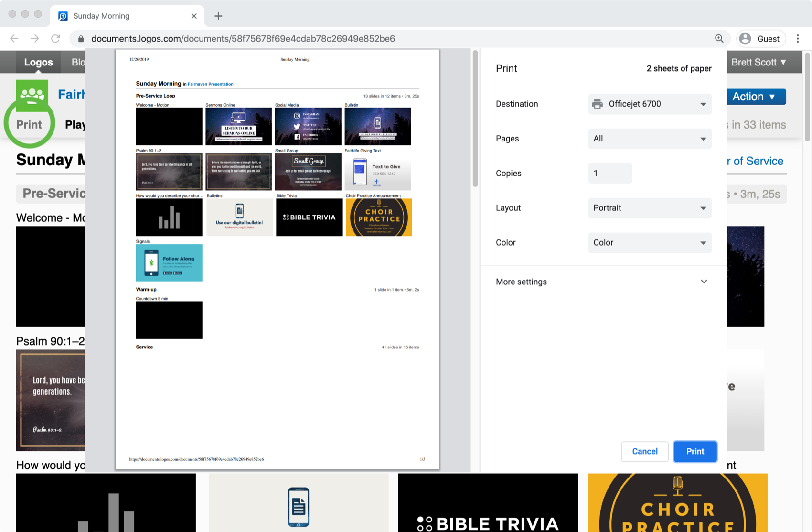This screenshot has width=812, height=532.
Task: Select the Logos tab in navigation bar
Action: pos(39,62)
